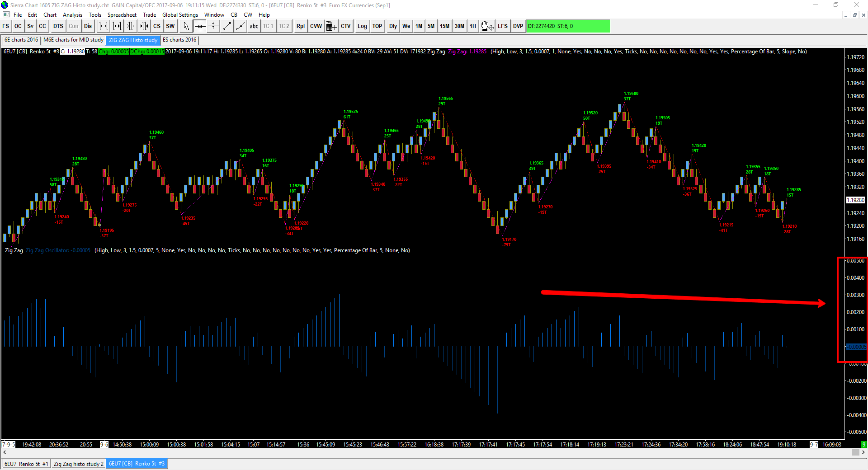Open the Tools menu
The image size is (868, 470).
[x=95, y=15]
